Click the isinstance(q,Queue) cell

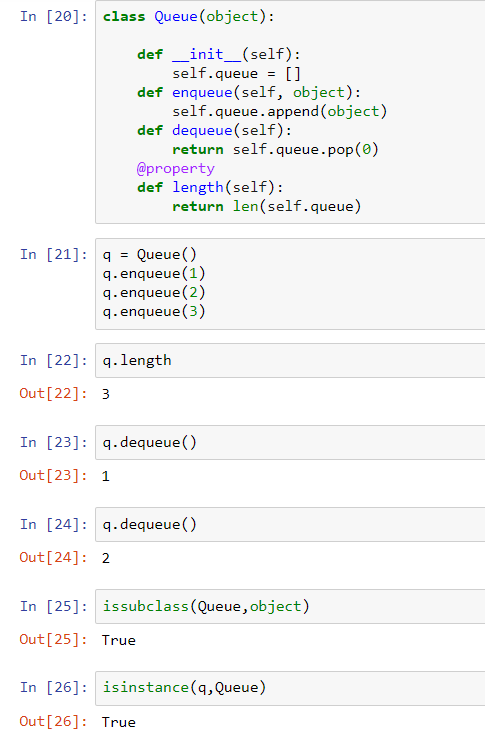click(290, 688)
